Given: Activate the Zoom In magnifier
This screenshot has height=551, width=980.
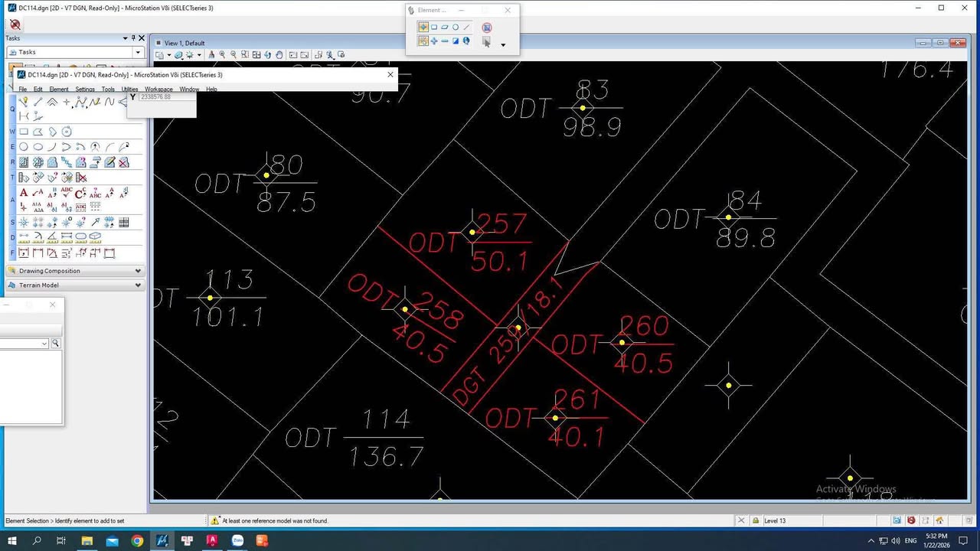Looking at the screenshot, I should 223,54.
